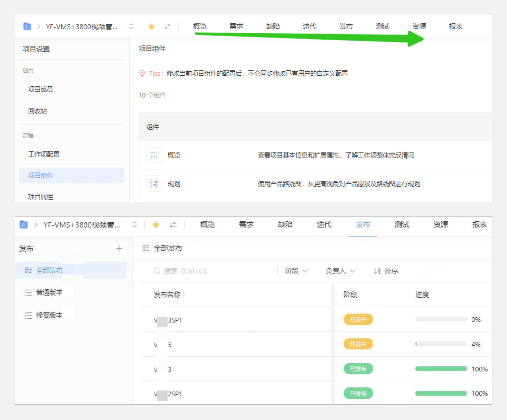Click the list icon next to 全部发布 heading

click(x=146, y=248)
